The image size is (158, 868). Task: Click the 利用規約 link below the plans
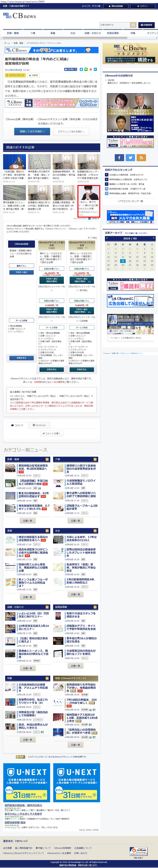(39, 382)
